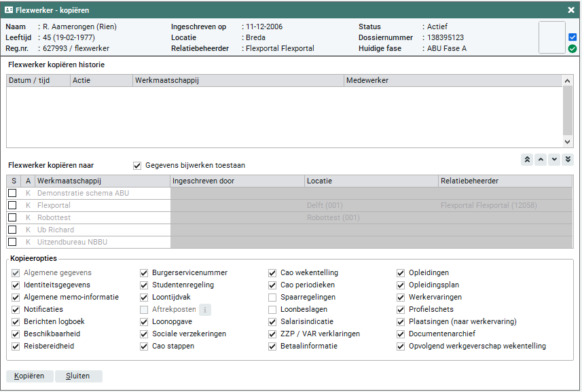Click the blue checkbox icon in header
582x392 pixels.
tap(572, 37)
